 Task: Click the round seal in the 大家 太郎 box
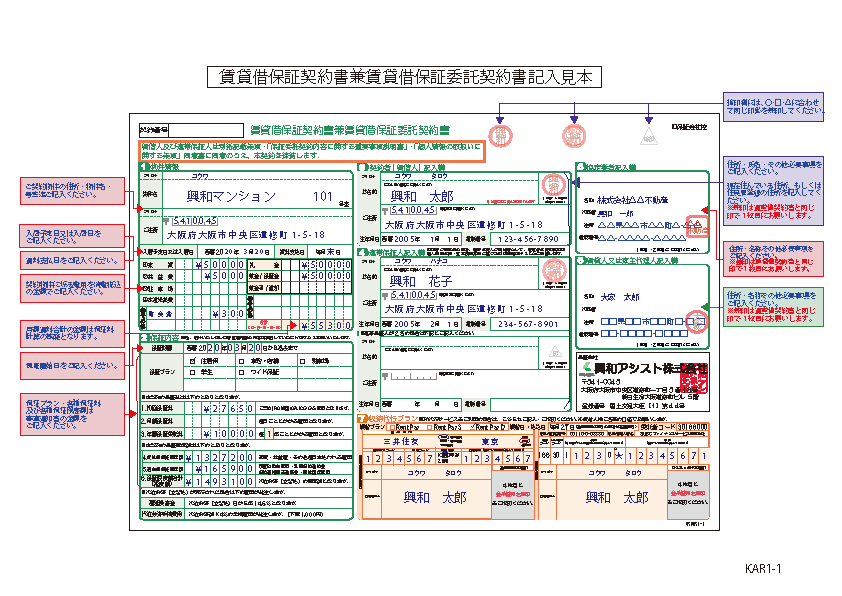(696, 321)
